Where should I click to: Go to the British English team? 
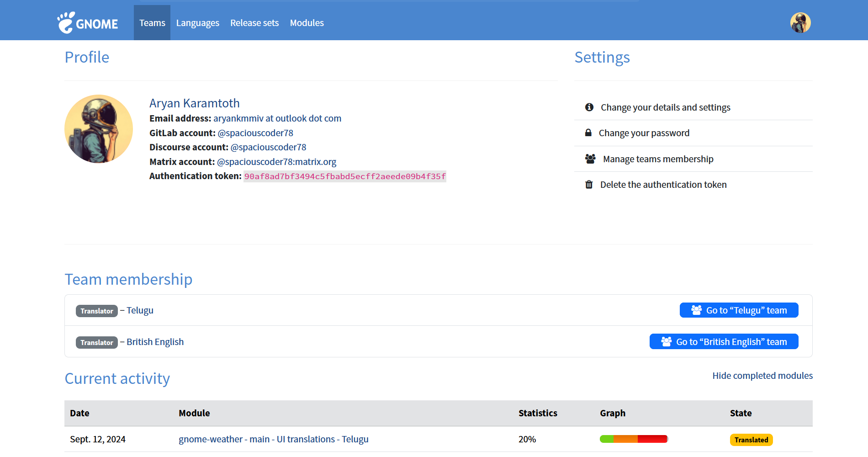[x=724, y=341]
